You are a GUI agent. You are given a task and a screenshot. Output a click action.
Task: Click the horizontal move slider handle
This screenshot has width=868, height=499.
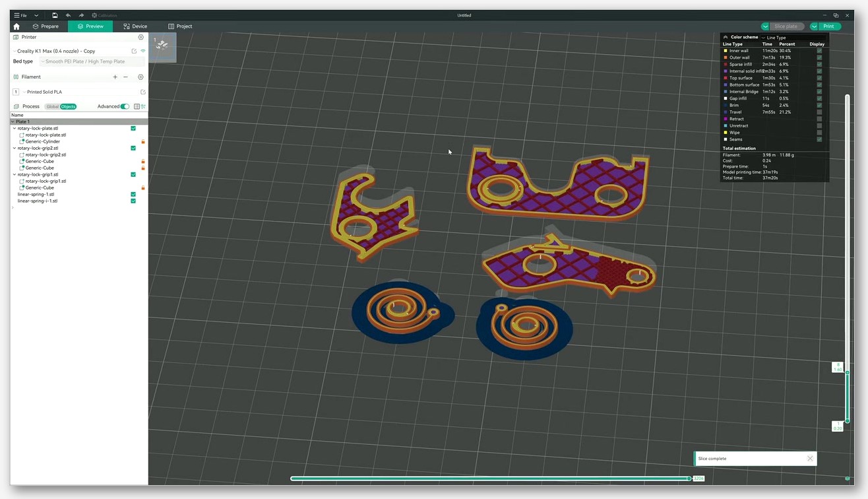tap(689, 479)
